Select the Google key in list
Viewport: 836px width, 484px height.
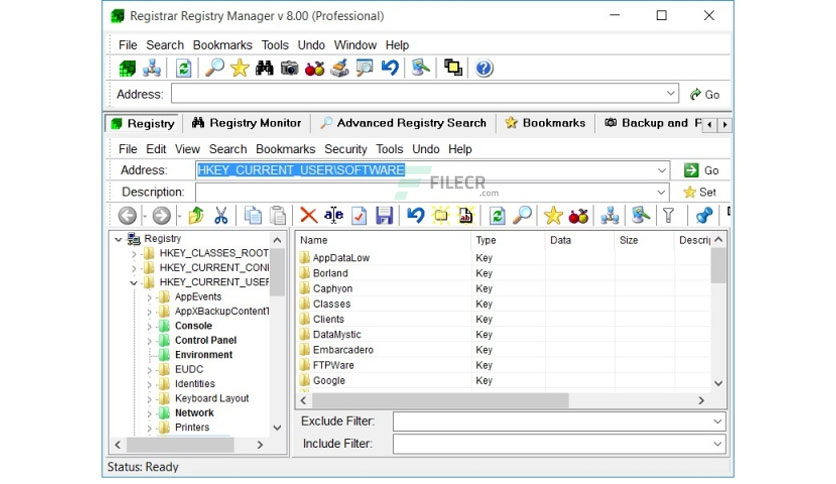pos(328,381)
